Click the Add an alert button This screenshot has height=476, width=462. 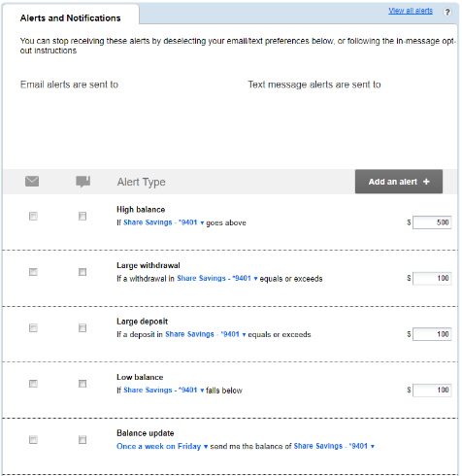click(x=399, y=182)
